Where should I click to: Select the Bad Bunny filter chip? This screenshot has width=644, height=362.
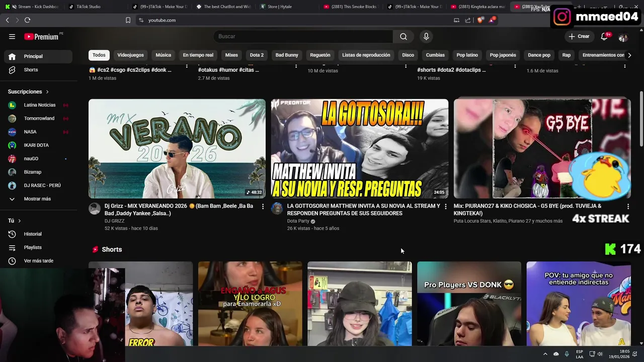(x=287, y=55)
